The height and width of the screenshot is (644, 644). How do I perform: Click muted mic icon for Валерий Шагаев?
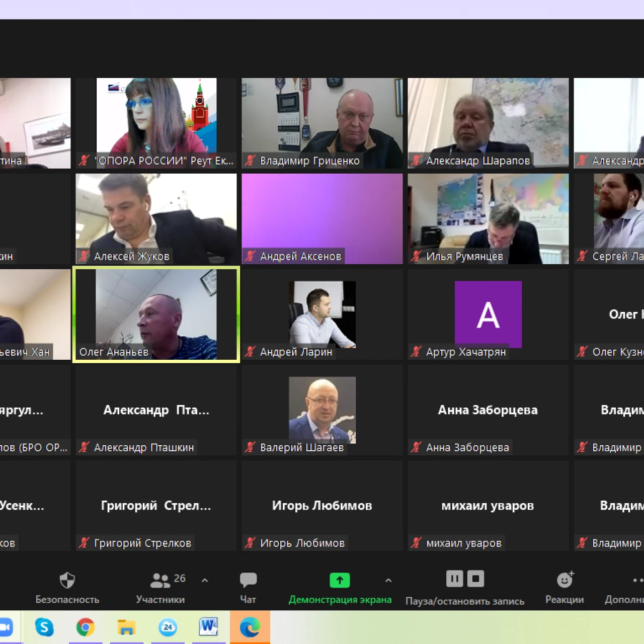tap(250, 447)
